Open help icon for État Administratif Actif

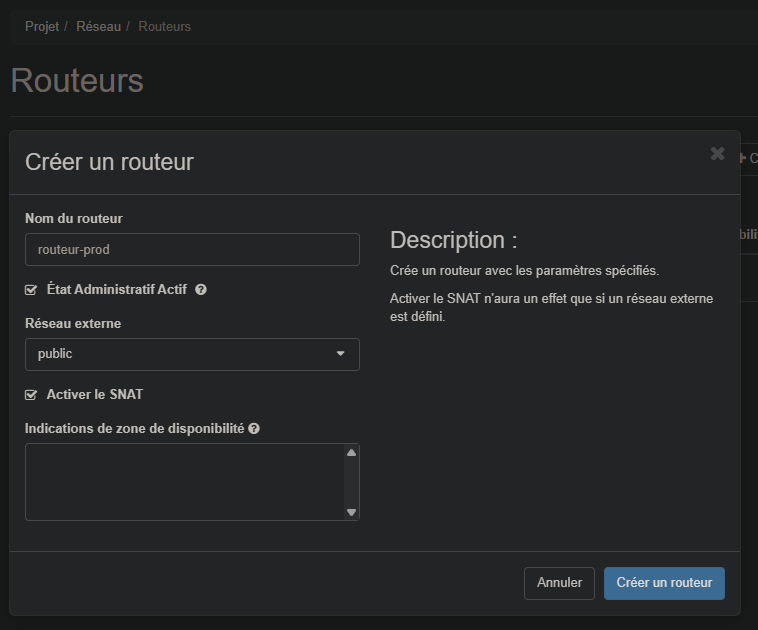pyautogui.click(x=201, y=290)
